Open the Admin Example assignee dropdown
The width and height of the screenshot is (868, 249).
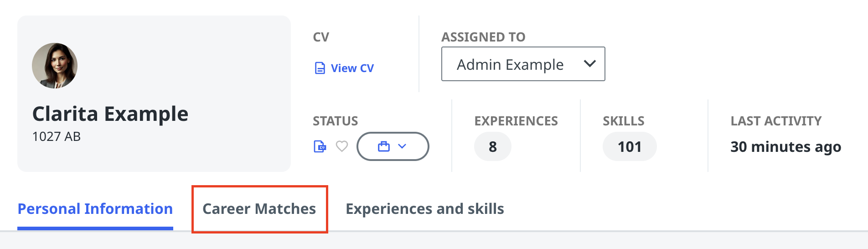pyautogui.click(x=522, y=64)
